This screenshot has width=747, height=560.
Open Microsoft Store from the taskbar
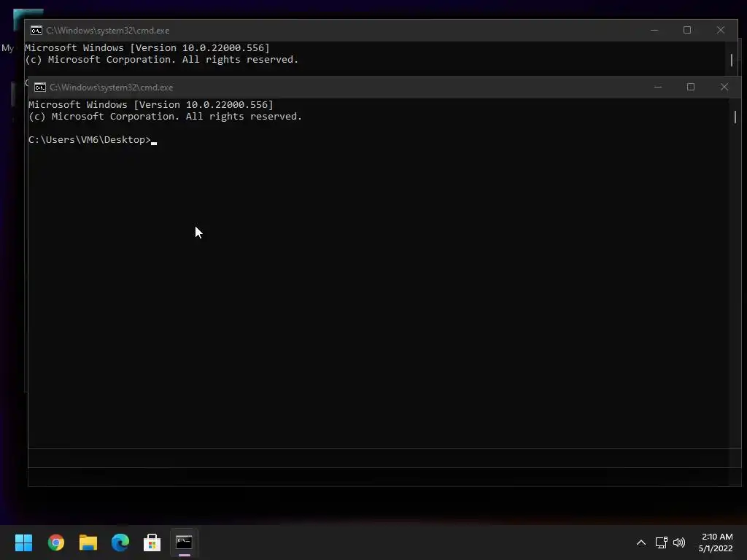152,542
